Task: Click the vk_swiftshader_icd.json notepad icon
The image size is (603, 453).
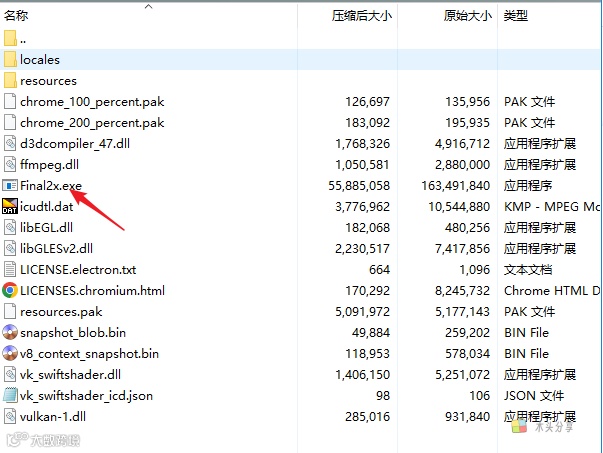Action: [10, 395]
